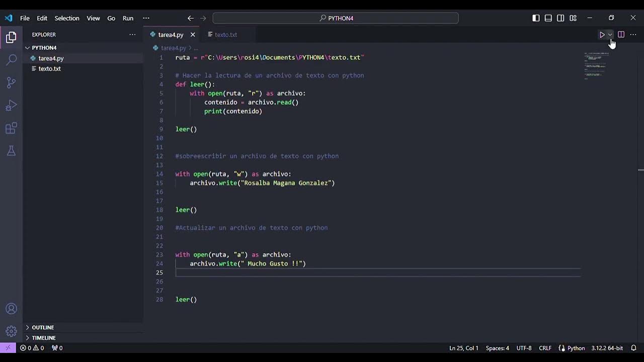Image resolution: width=644 pixels, height=362 pixels.
Task: Click the code minimap preview
Action: click(x=596, y=65)
